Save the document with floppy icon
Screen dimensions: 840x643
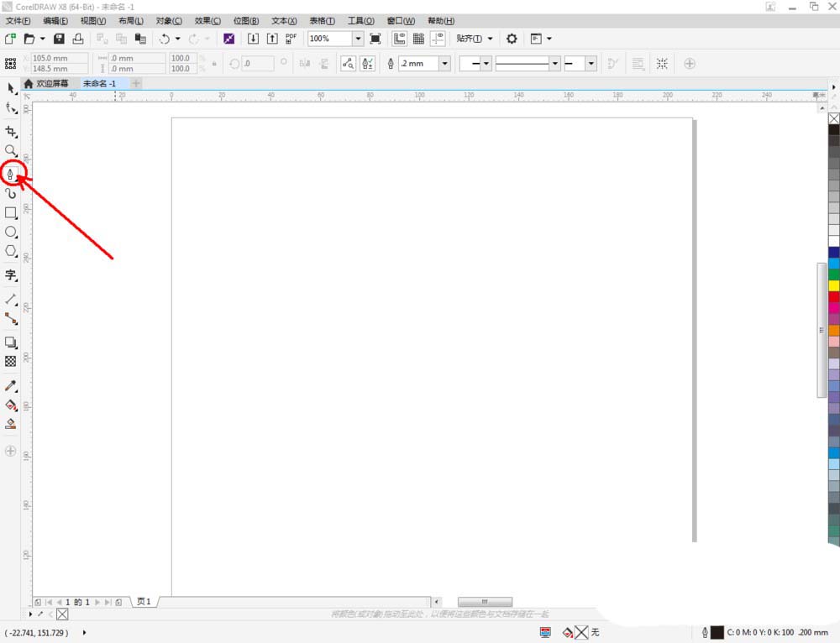pyautogui.click(x=59, y=39)
